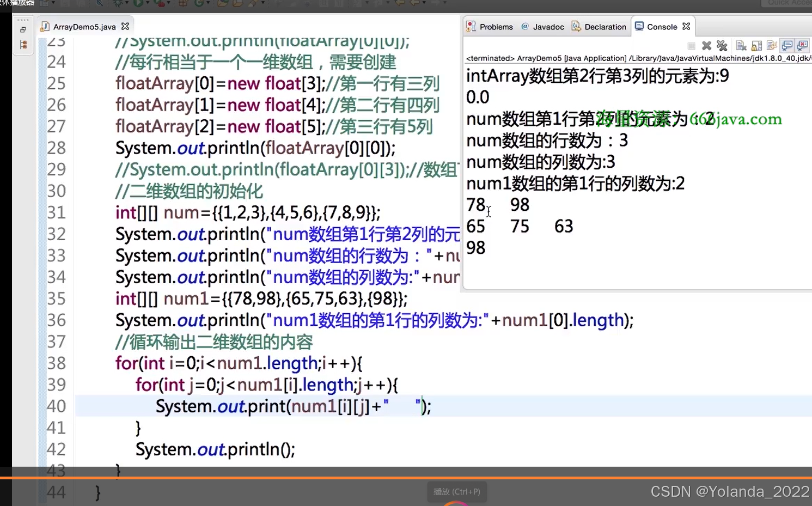Click the "<terminated> ArrayDemo5 [Java Application]" console label
Viewport: 812px width, 506px height.
point(546,58)
